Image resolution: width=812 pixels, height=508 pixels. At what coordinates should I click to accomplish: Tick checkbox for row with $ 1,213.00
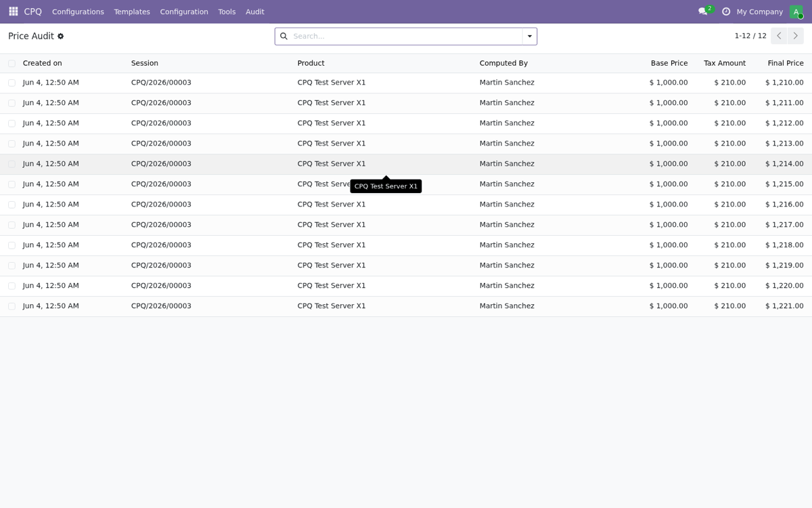12,144
